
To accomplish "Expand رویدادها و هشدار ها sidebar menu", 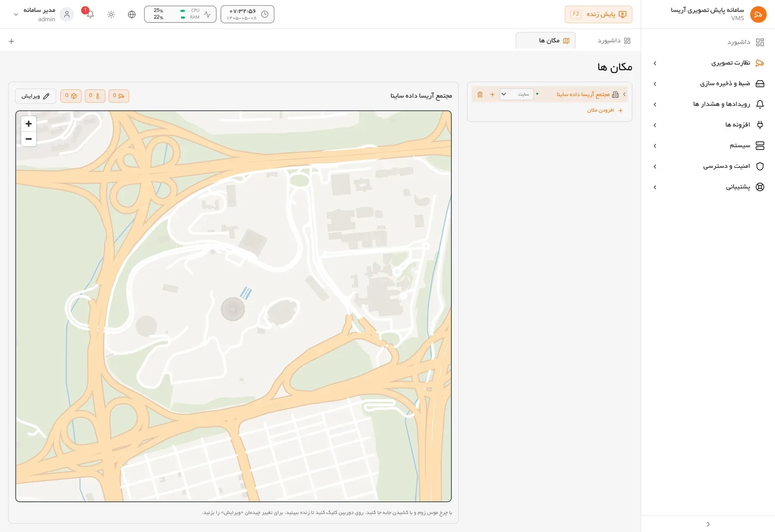I will [708, 104].
